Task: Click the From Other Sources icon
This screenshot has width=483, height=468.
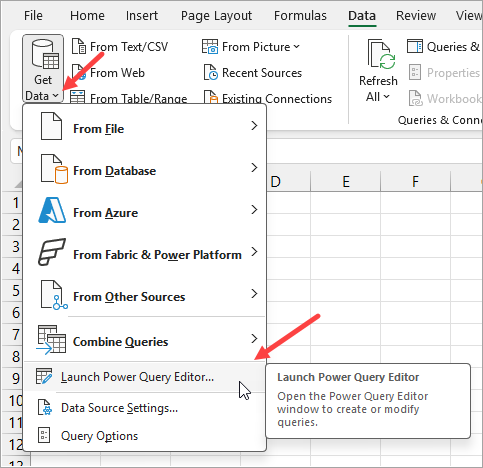Action: tap(54, 295)
